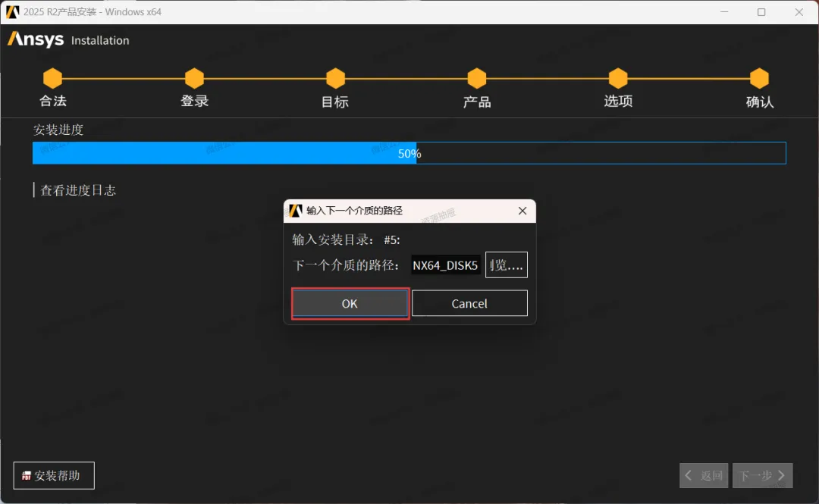
Task: Minimize the installer window
Action: (724, 11)
